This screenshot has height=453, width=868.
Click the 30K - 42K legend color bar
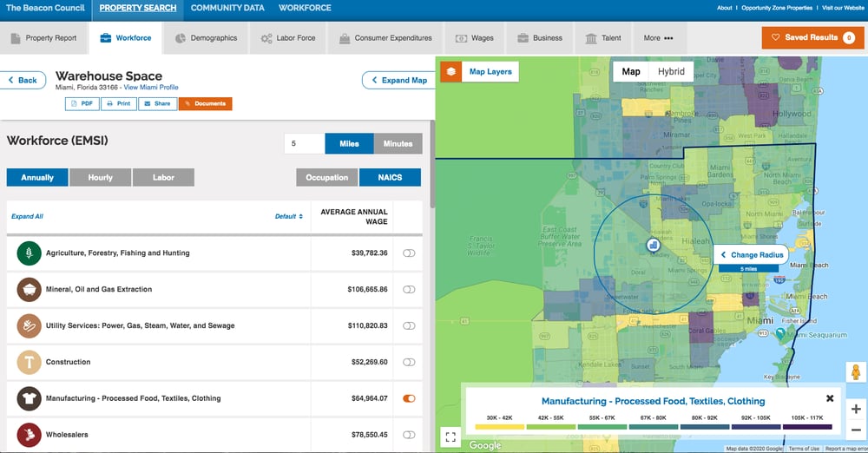point(499,427)
